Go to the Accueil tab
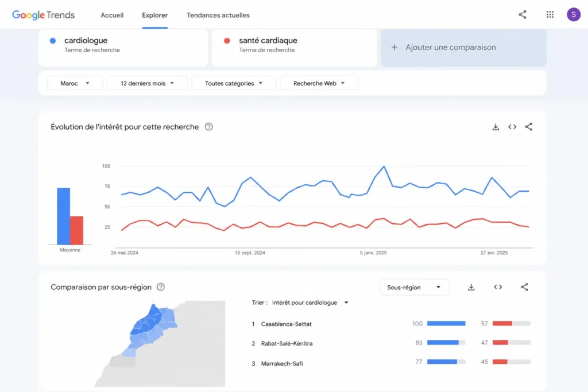The image size is (588, 392). click(x=112, y=15)
